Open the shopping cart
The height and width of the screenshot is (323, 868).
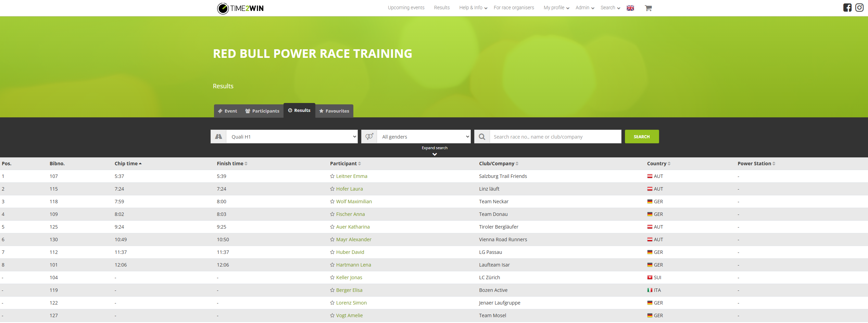(648, 8)
